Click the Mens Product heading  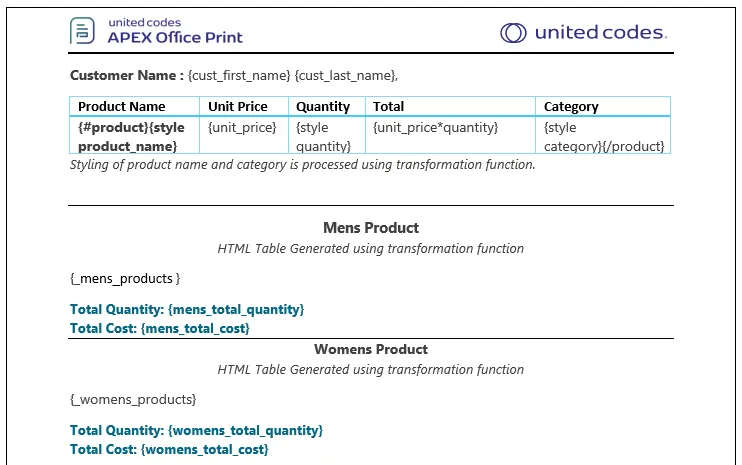[371, 228]
